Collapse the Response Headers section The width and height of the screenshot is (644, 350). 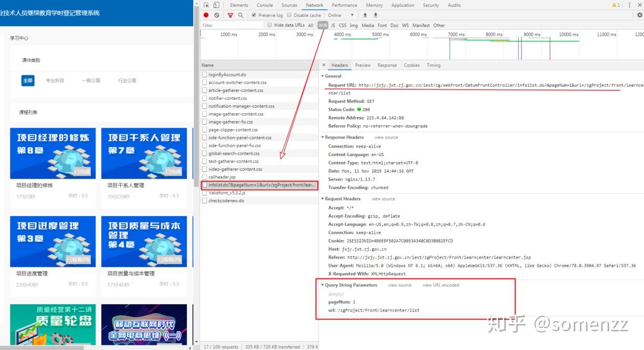[323, 137]
